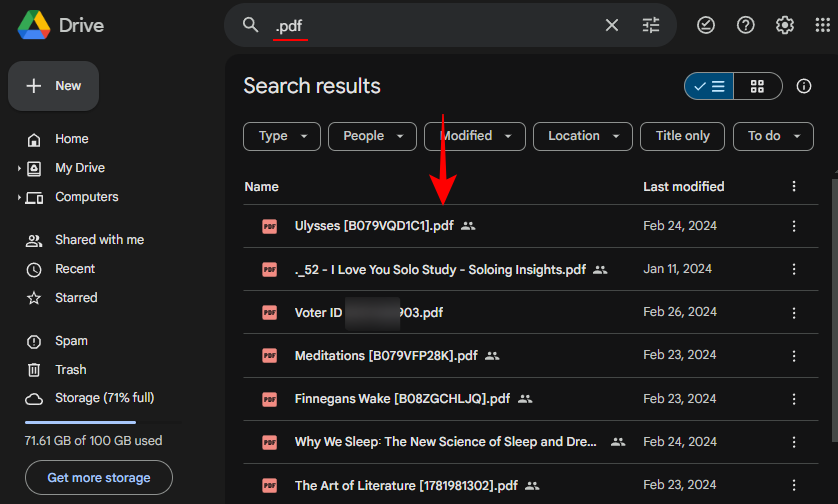Viewport: 838px width, 504px height.
Task: Click Feb 26, 2024 date of Voter ID
Action: click(680, 312)
